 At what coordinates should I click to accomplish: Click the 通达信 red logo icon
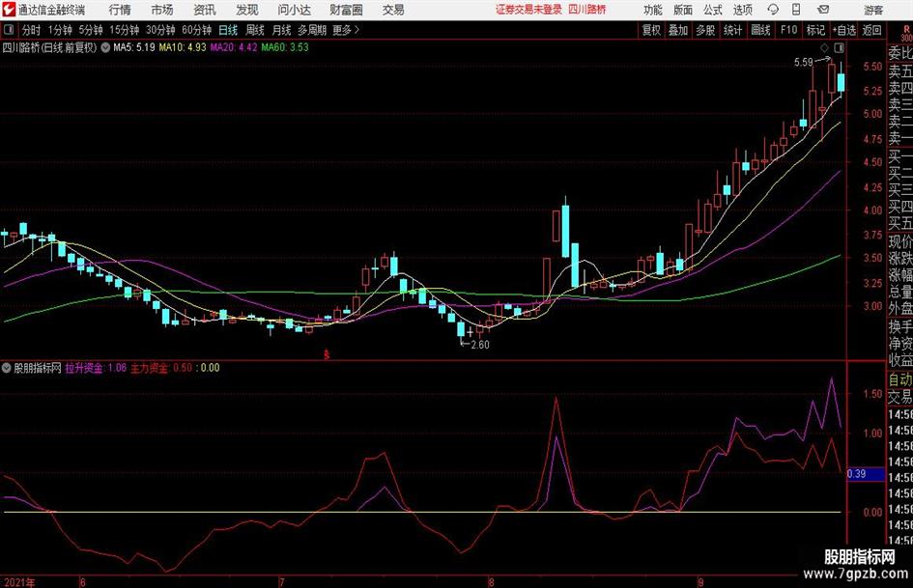(9, 10)
